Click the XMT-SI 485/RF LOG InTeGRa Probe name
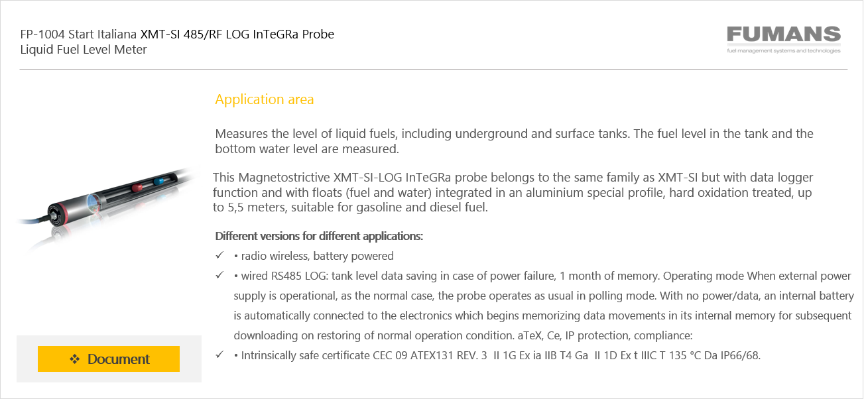 click(237, 34)
